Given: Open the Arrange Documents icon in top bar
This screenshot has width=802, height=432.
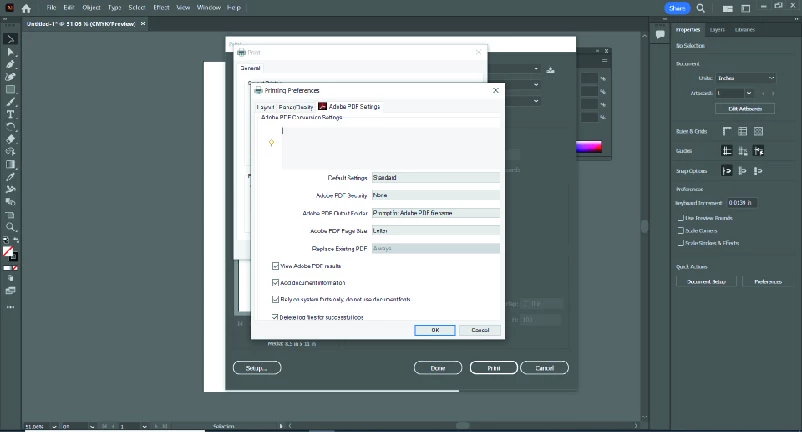Looking at the screenshot, I should [x=727, y=8].
